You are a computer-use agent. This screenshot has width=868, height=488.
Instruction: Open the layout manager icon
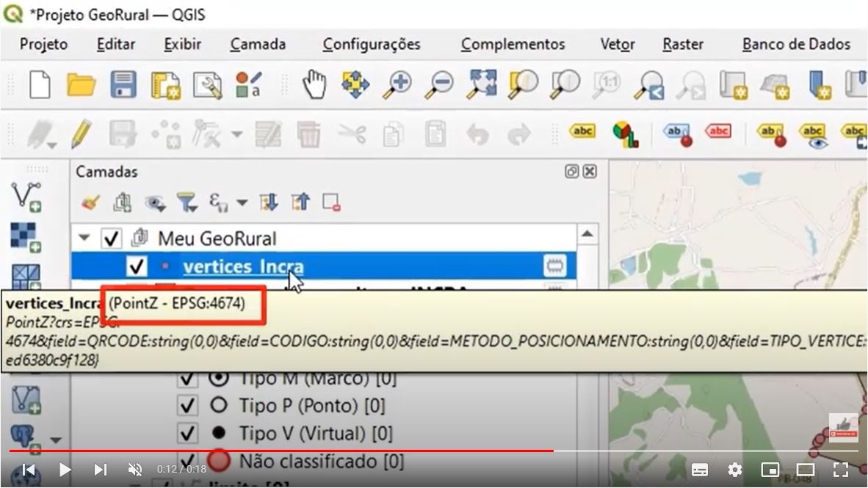[x=208, y=85]
